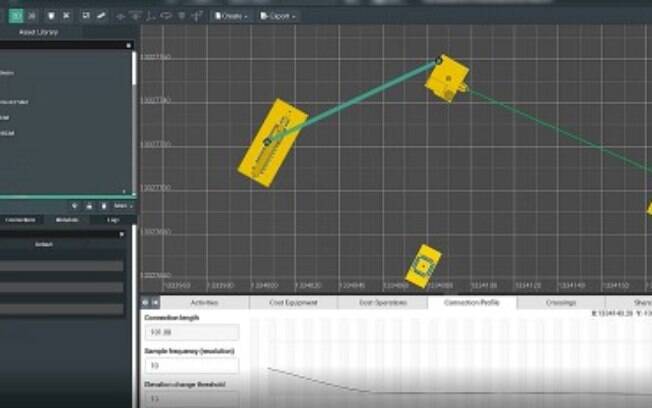Select the Connection Profile tab

click(472, 303)
